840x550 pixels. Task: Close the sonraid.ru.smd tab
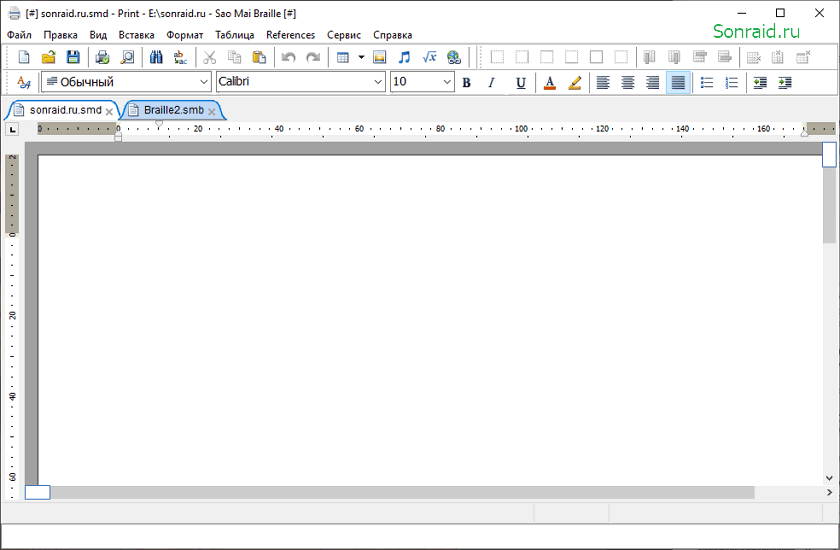[x=109, y=111]
